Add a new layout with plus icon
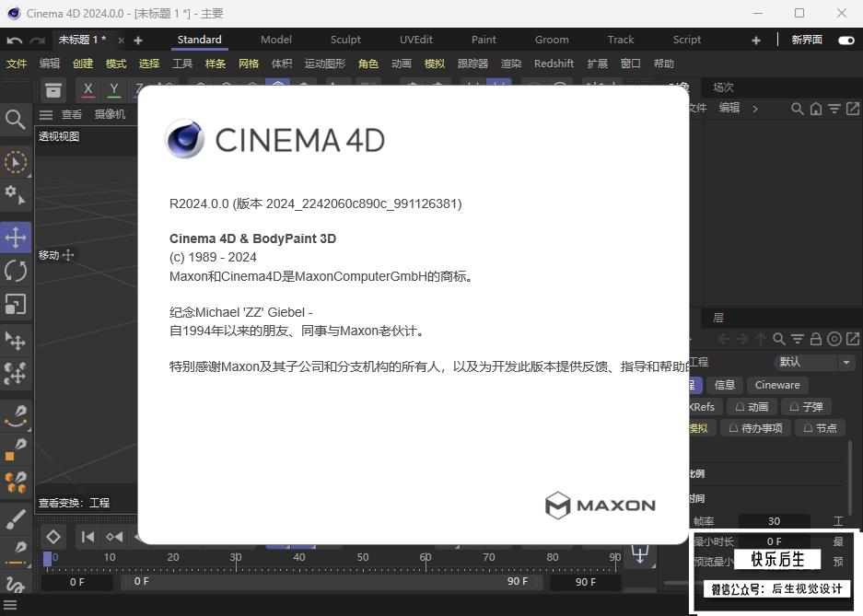 [756, 41]
